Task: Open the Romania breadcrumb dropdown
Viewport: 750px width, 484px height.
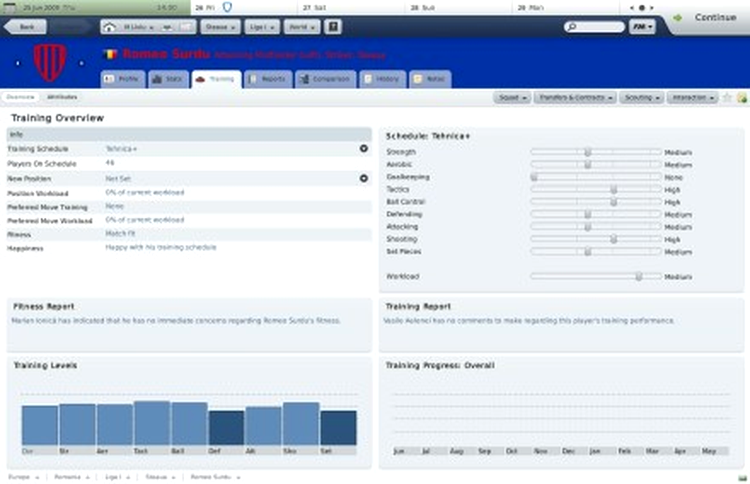Action: coord(72,477)
